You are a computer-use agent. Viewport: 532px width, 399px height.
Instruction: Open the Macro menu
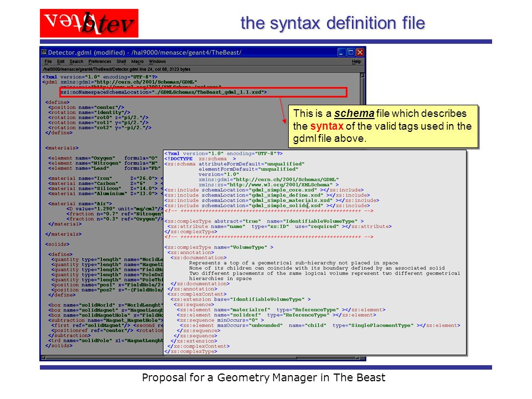[x=137, y=62]
